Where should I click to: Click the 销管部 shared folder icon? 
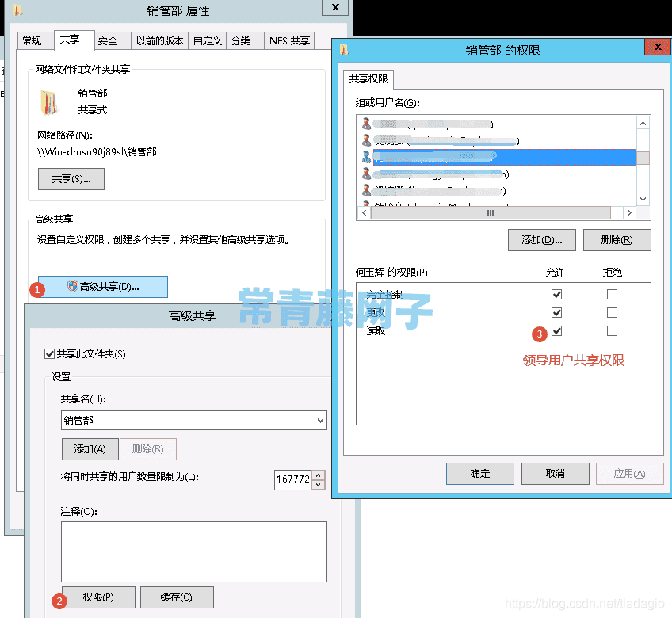click(49, 103)
